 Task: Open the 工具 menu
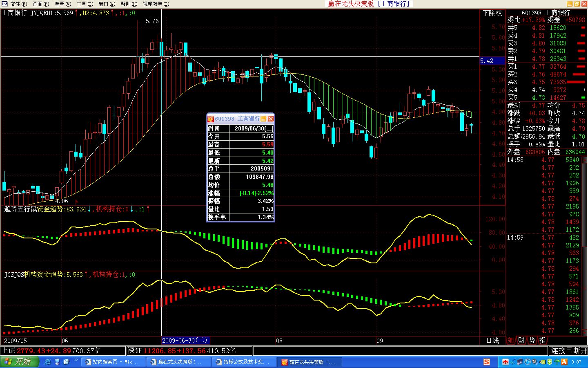tap(85, 4)
